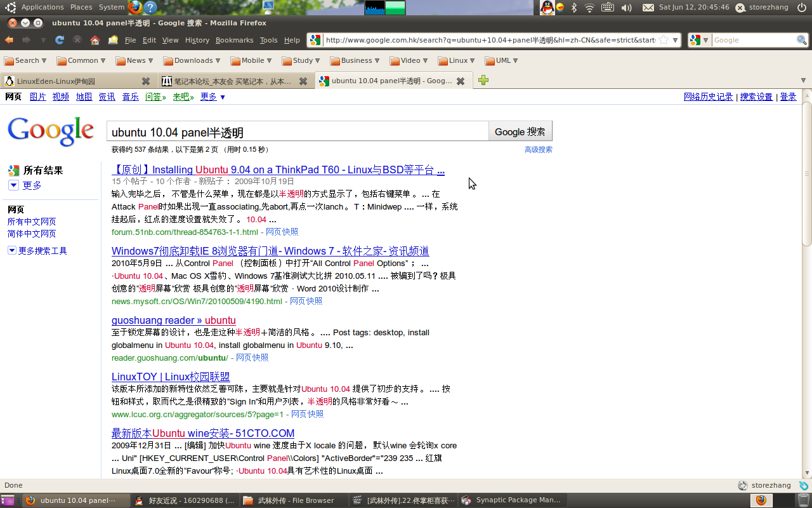Open the power shutdown menu icon
812x508 pixels.
tap(802, 8)
